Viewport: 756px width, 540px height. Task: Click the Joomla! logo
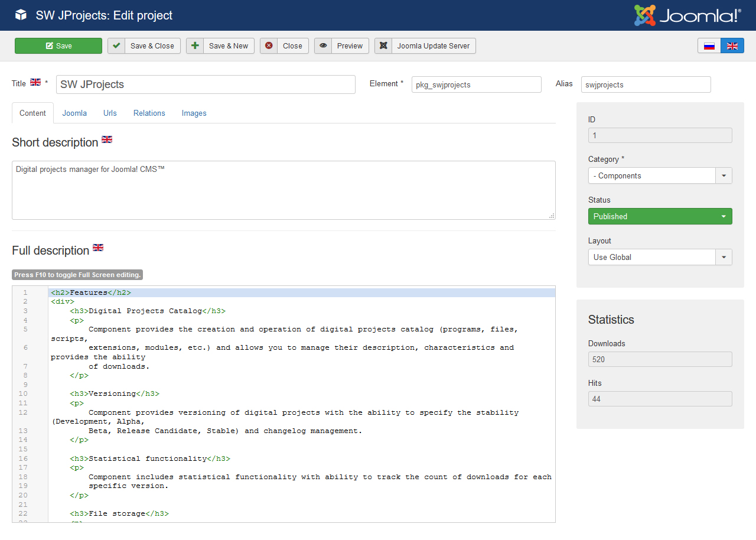[x=687, y=15]
